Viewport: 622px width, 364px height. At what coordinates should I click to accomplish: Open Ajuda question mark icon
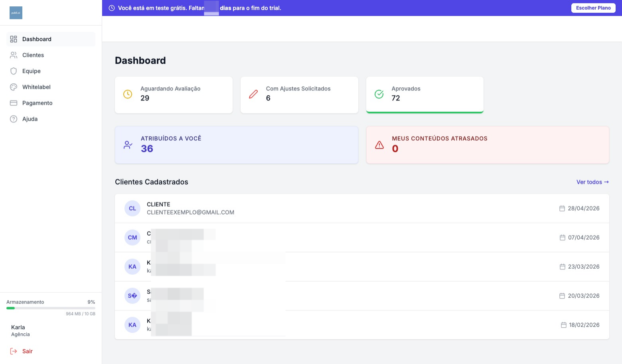[x=14, y=119]
